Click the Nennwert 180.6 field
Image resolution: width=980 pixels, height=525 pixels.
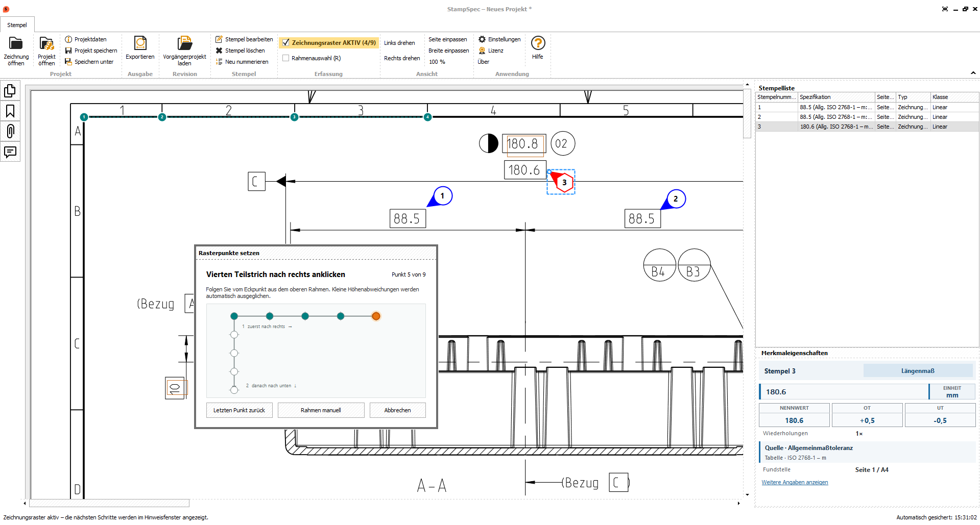click(794, 420)
